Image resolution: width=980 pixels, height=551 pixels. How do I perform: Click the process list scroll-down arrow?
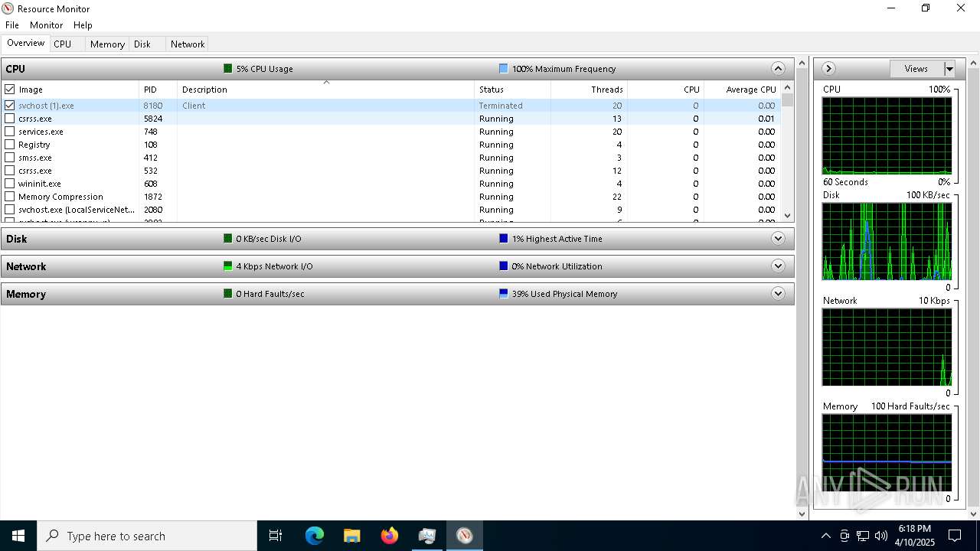[788, 216]
